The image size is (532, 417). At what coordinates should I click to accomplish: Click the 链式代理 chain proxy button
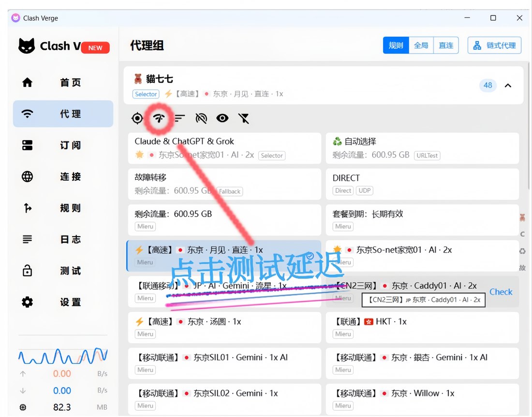(x=494, y=45)
